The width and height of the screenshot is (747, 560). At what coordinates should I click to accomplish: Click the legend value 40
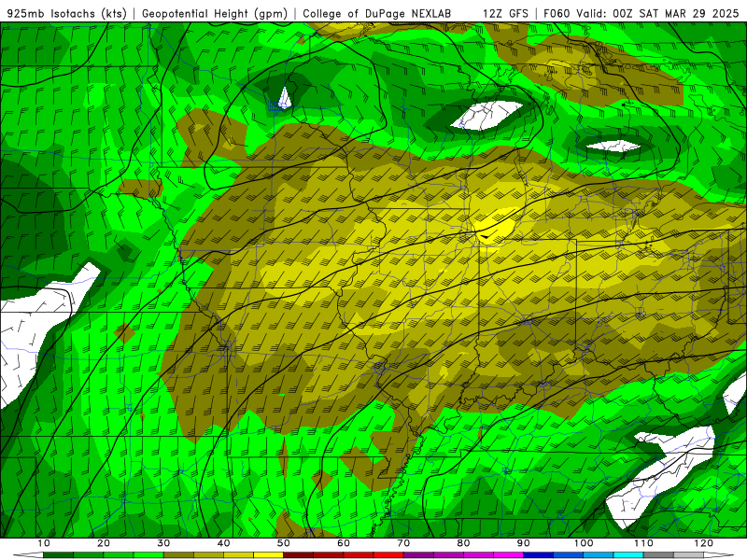tap(224, 543)
